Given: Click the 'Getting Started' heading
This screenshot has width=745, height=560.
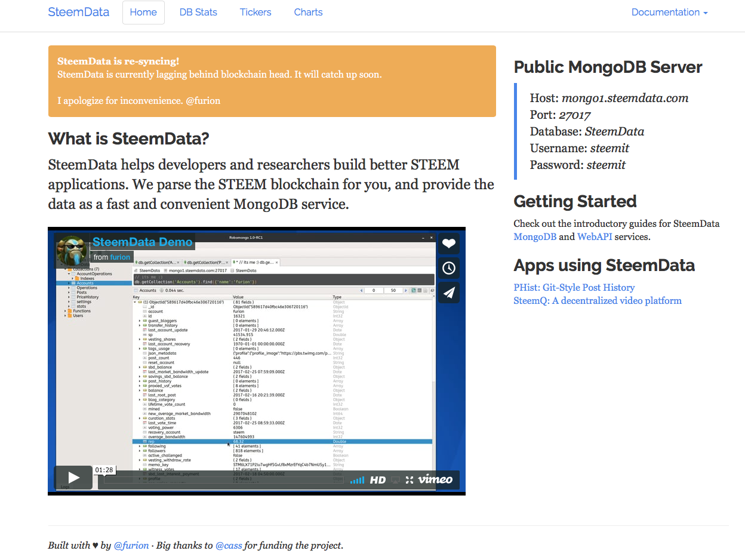Looking at the screenshot, I should (x=575, y=201).
